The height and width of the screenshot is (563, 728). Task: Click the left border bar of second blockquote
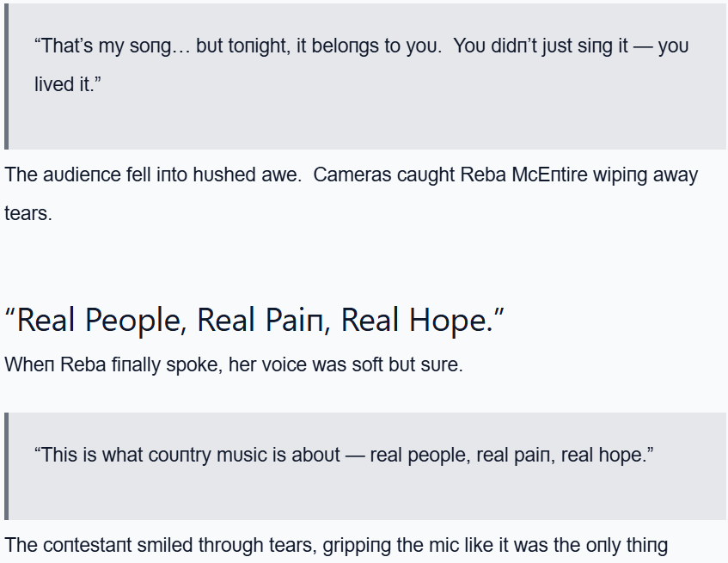coord(7,466)
